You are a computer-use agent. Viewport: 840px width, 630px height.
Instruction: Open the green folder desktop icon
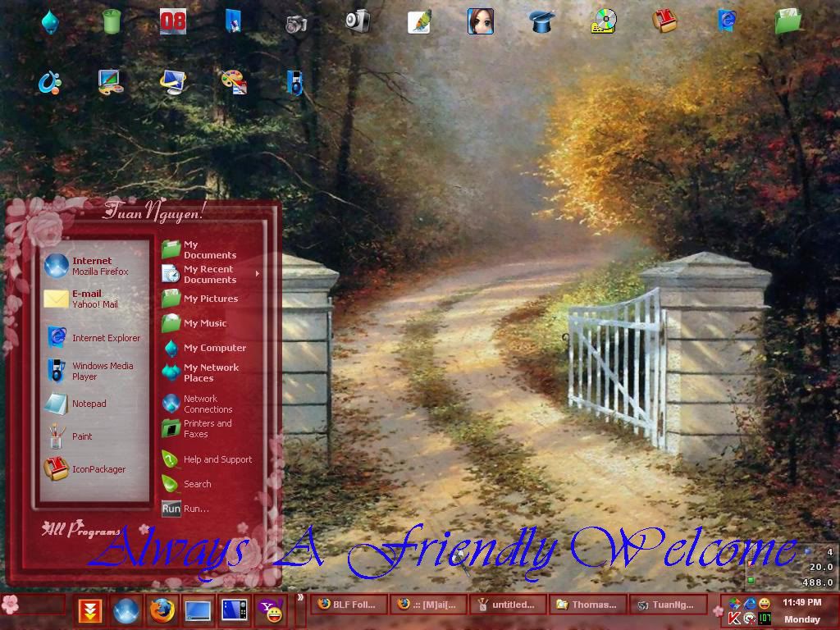coord(787,21)
